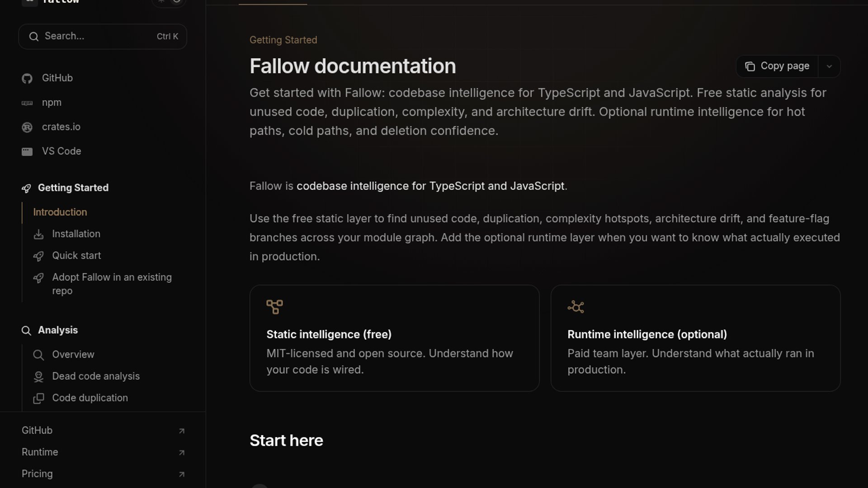The width and height of the screenshot is (868, 488).
Task: Click the GitHub octocat icon in sidebar
Action: [x=27, y=79]
